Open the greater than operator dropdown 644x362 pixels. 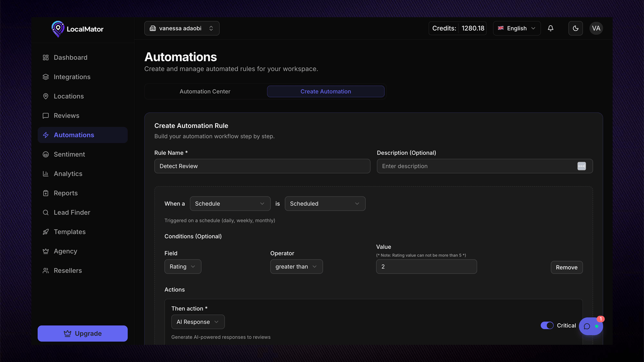point(296,267)
